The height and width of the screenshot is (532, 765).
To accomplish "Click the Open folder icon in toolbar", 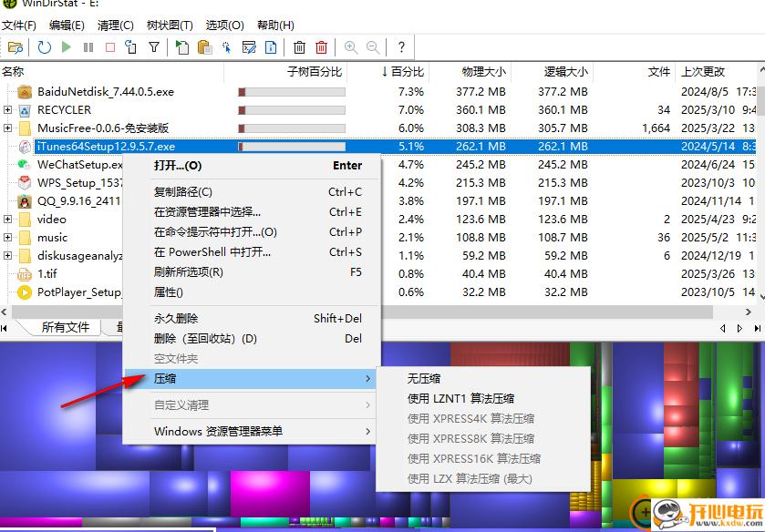I will pos(15,47).
